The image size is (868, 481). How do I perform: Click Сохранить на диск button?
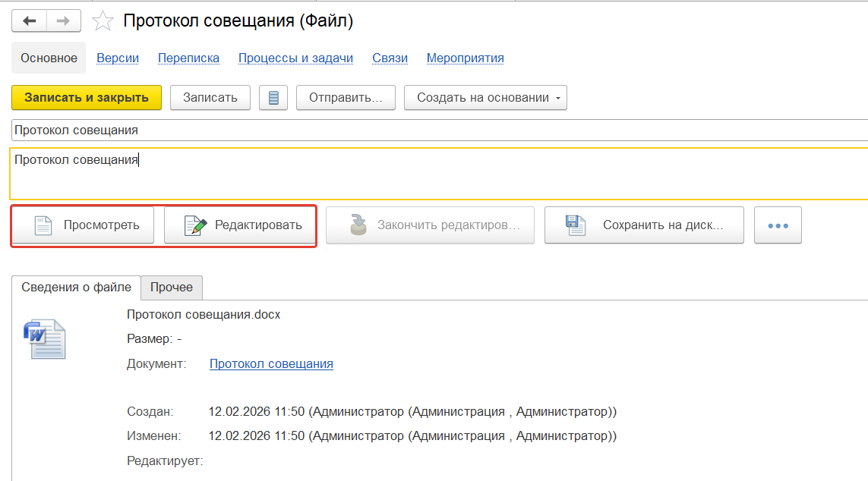click(x=644, y=225)
